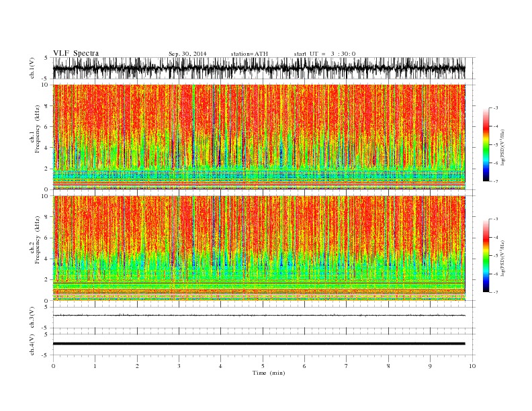Click the 'Time (min)' axis label
The image size is (532, 411).
click(x=269, y=373)
